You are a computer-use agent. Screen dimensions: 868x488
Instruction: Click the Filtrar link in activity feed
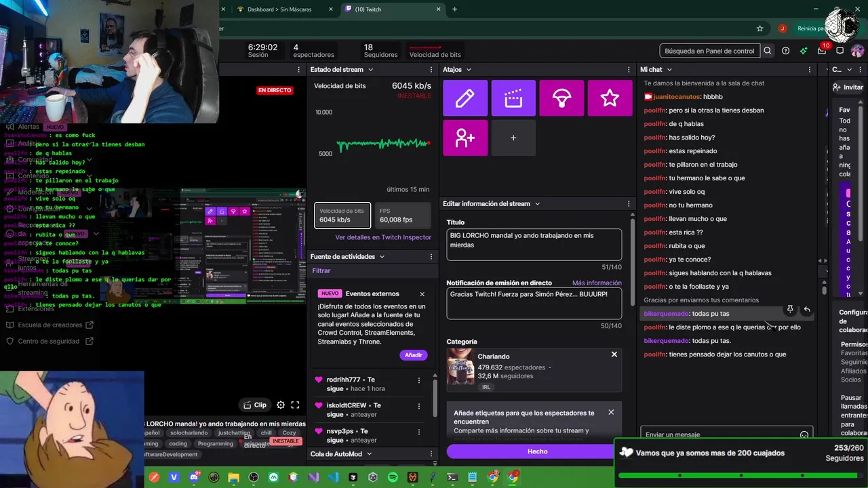[x=321, y=270]
